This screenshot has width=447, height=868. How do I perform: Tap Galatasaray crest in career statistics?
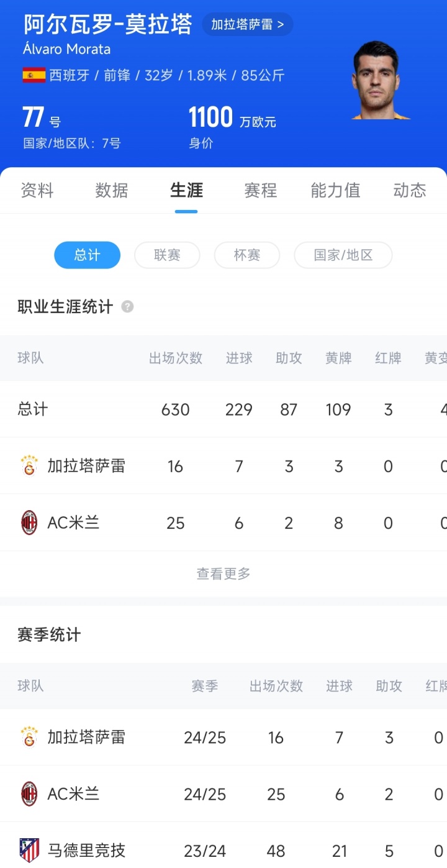[29, 466]
